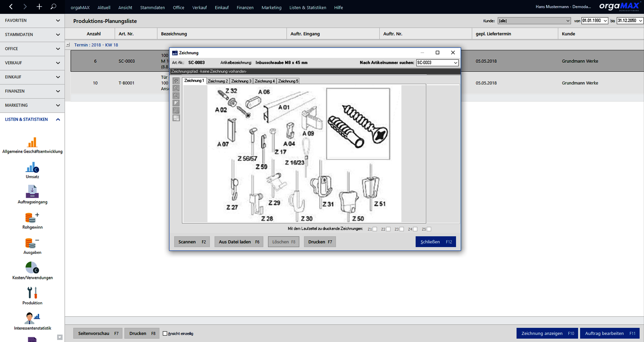Click the page-with-arrow tool in Zeichnung toolbar

tap(176, 103)
